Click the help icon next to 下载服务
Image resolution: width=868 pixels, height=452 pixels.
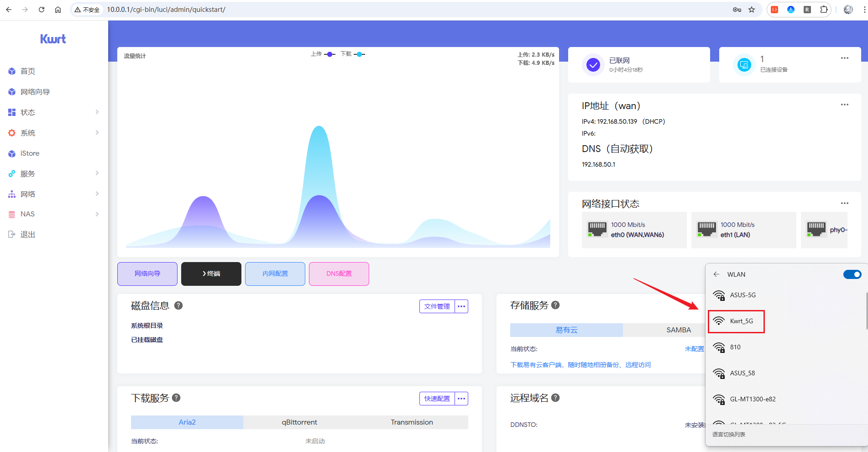pyautogui.click(x=176, y=398)
